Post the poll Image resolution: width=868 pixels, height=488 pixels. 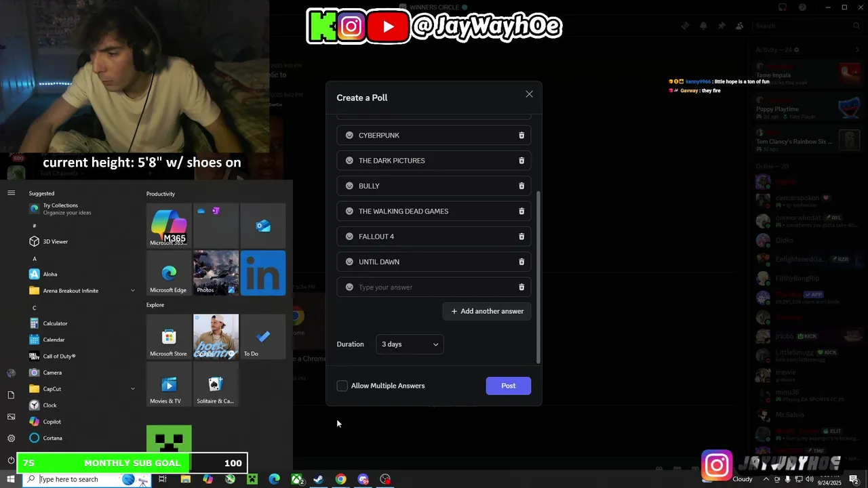(509, 386)
